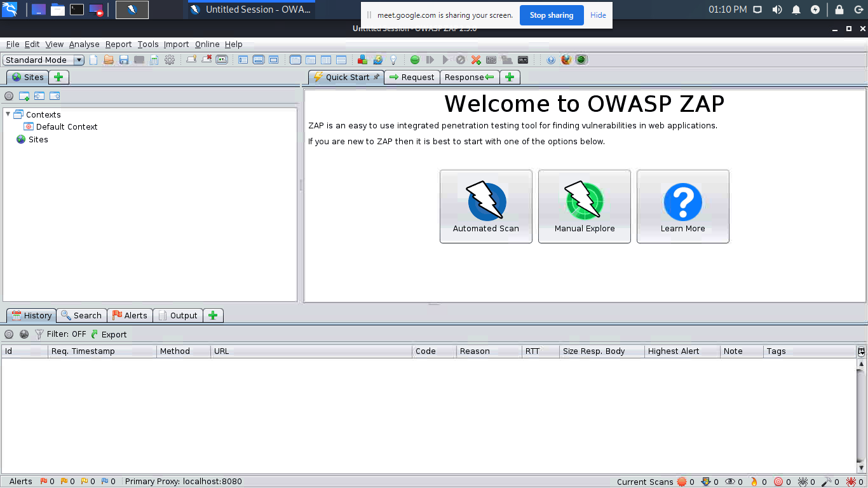The image size is (868, 488).
Task: Toggle the history Filter: OFF funnel
Action: 39,334
